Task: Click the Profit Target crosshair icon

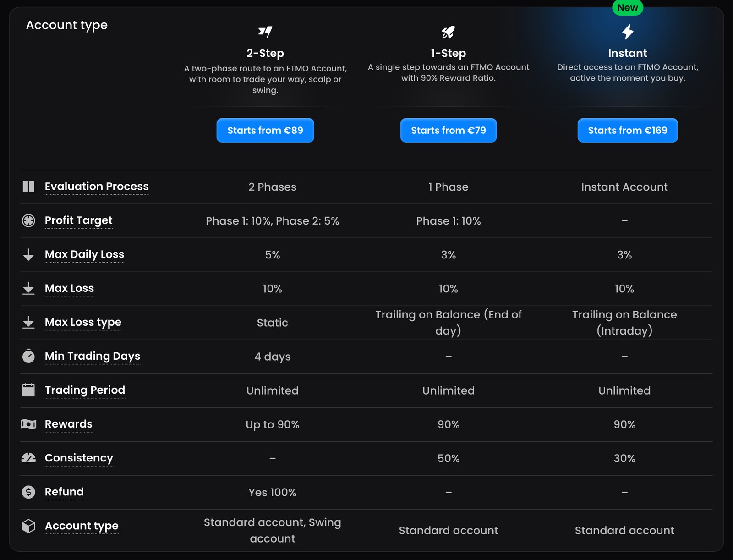Action: click(28, 220)
